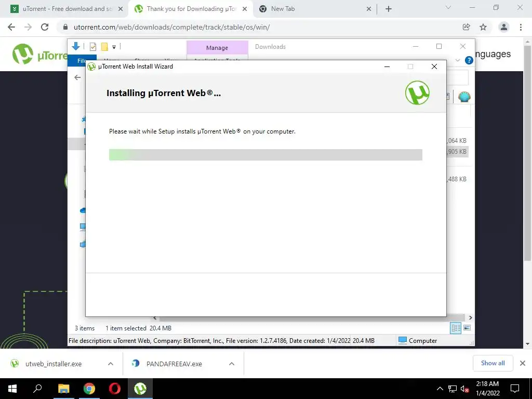
Task: Click the address bar URL
Action: click(171, 27)
